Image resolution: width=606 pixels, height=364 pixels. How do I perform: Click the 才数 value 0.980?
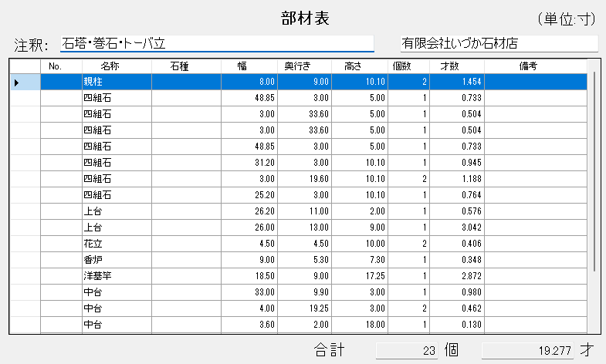point(457,292)
